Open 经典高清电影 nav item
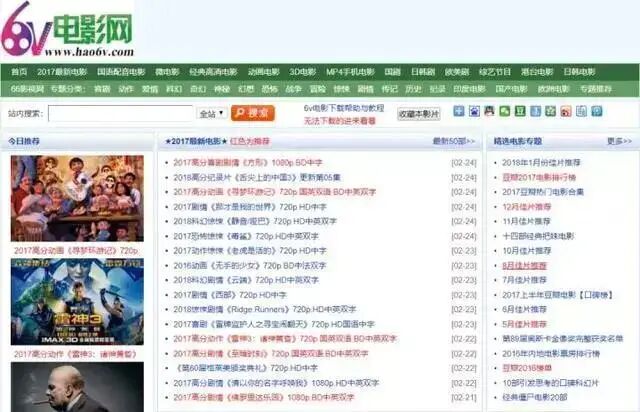 (x=213, y=72)
